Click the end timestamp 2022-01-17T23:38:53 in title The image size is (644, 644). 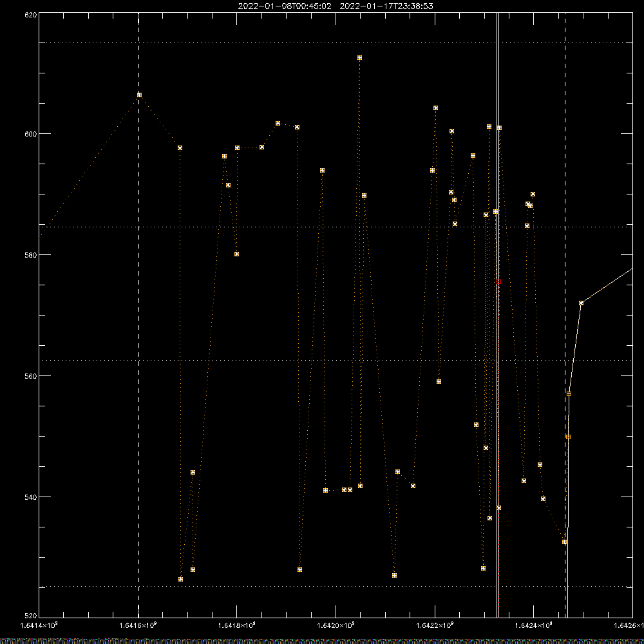click(386, 6)
